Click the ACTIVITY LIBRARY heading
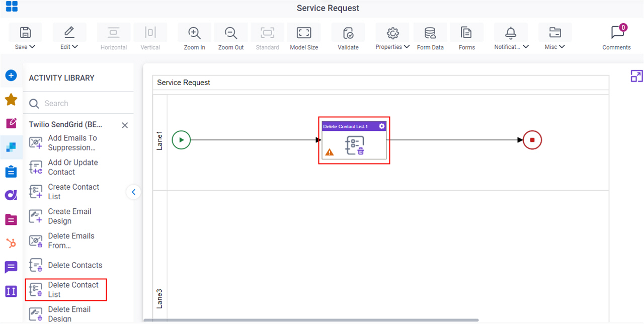 [x=61, y=78]
